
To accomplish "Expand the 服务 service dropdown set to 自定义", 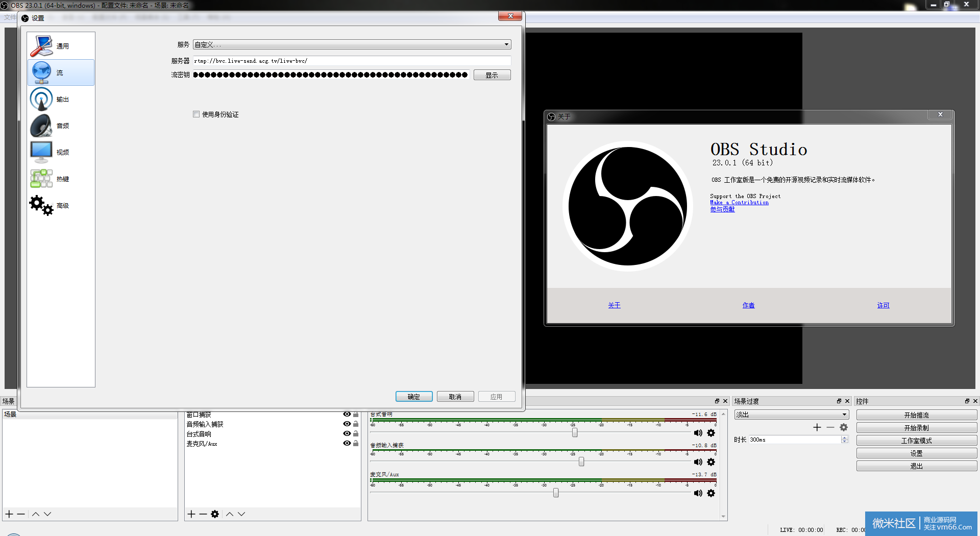I will click(x=352, y=44).
